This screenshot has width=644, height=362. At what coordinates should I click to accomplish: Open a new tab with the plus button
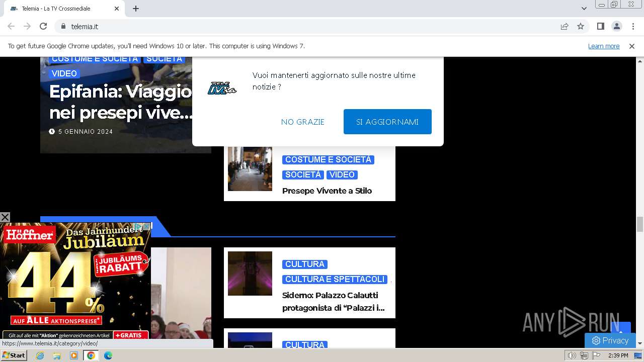coord(136,9)
